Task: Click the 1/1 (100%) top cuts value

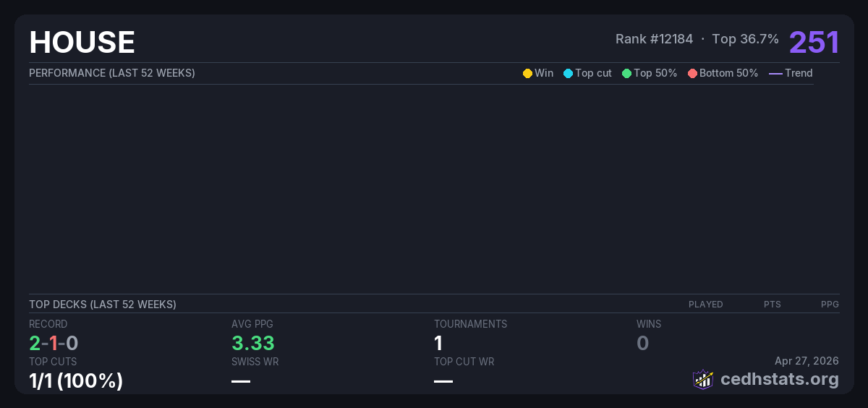Action: 76,381
